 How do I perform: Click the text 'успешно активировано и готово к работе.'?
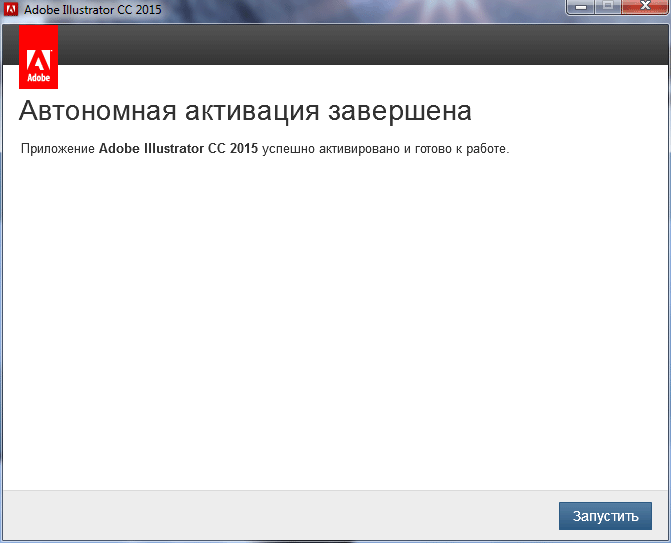coord(386,149)
